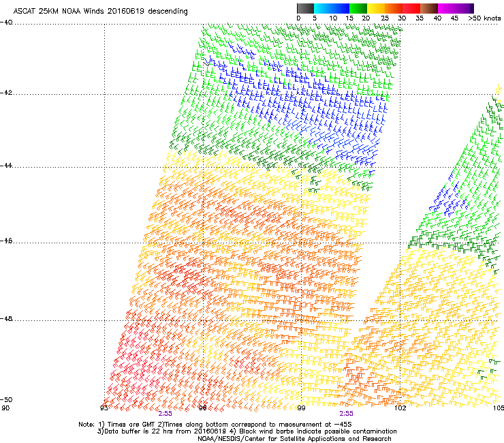504x443 pixels.
Task: Click the '99' longitude axis label
Action: [301, 408]
